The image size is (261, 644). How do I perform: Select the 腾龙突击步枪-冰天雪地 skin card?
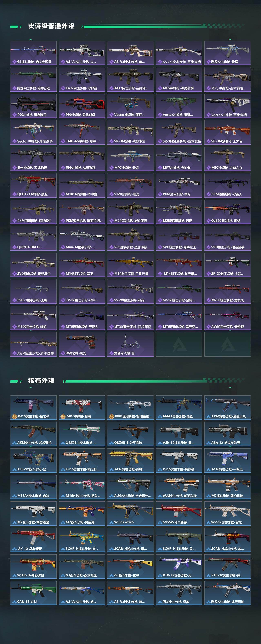(228, 593)
